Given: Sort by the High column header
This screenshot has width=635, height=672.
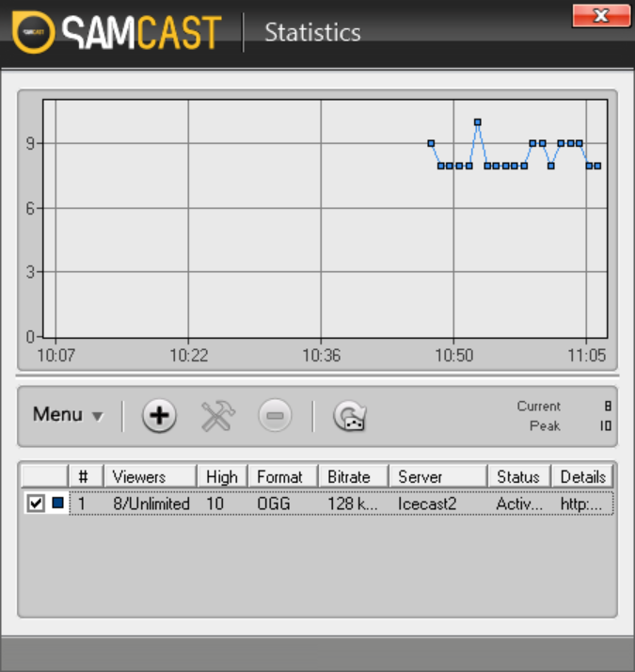Looking at the screenshot, I should (222, 476).
